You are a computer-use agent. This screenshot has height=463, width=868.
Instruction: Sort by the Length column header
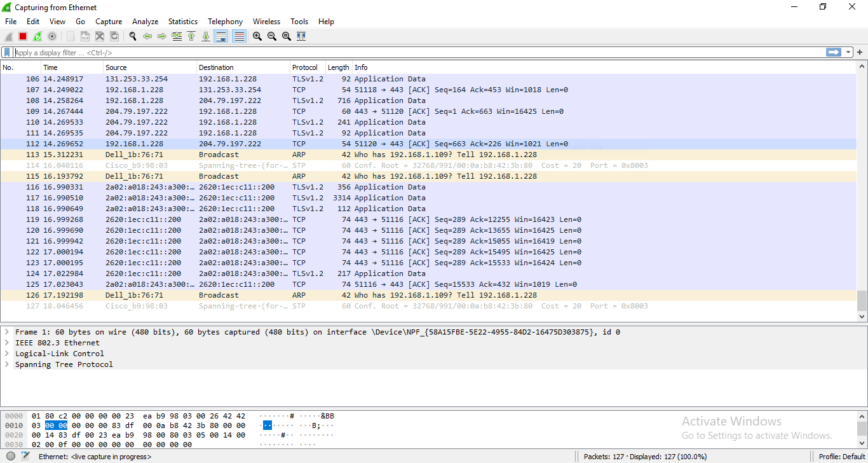coord(339,67)
